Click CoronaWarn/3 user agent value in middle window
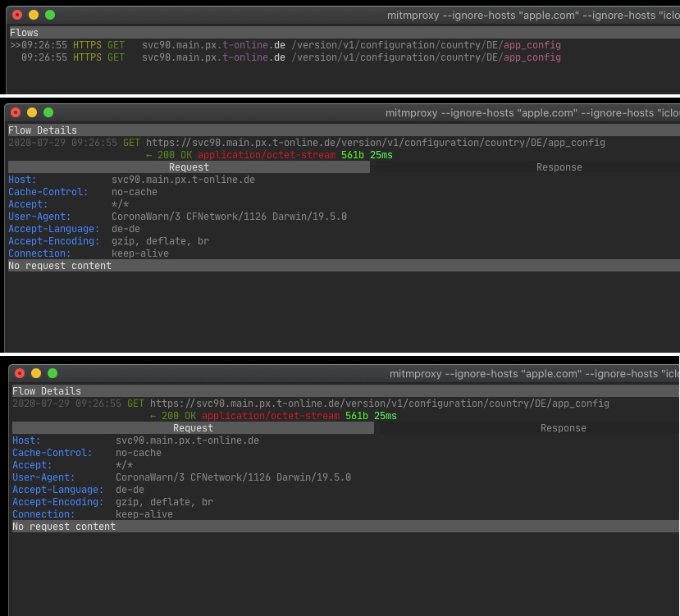The height and width of the screenshot is (616, 680). (x=229, y=217)
